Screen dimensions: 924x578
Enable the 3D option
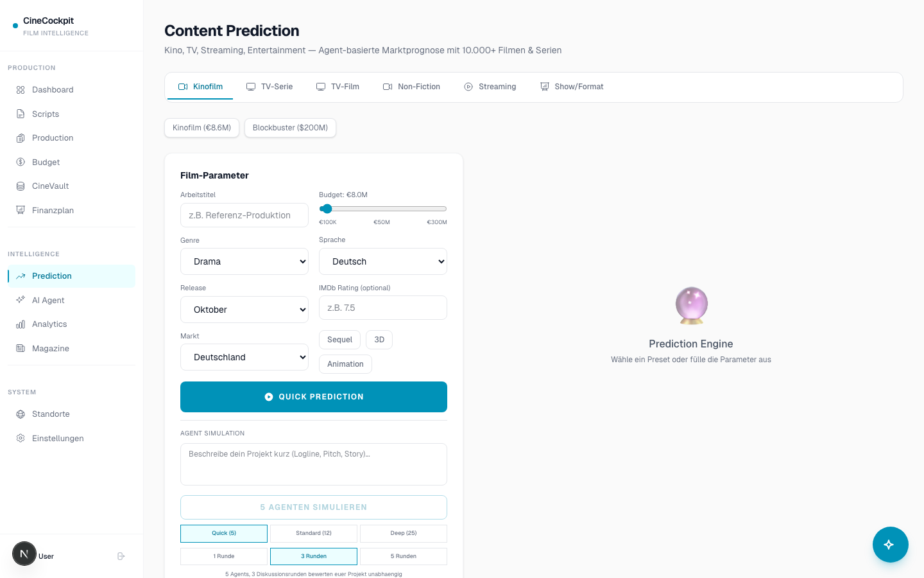pyautogui.click(x=379, y=339)
